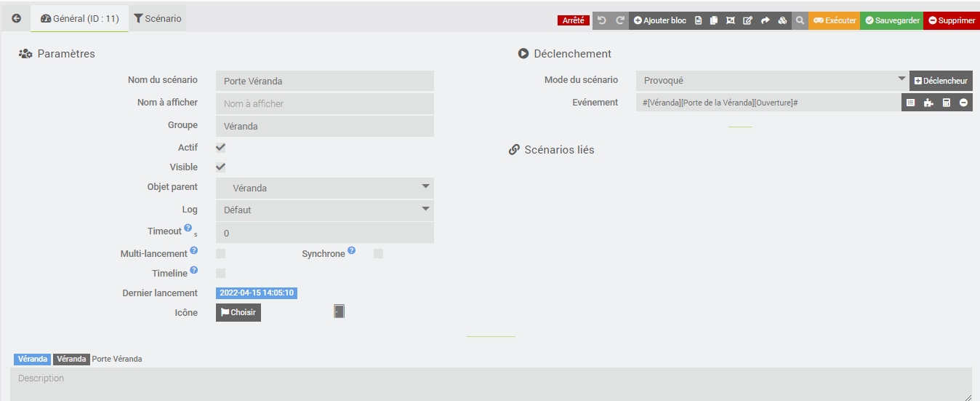This screenshot has height=401, width=980.
Task: Switch to the Scénario tab
Action: coord(158,19)
